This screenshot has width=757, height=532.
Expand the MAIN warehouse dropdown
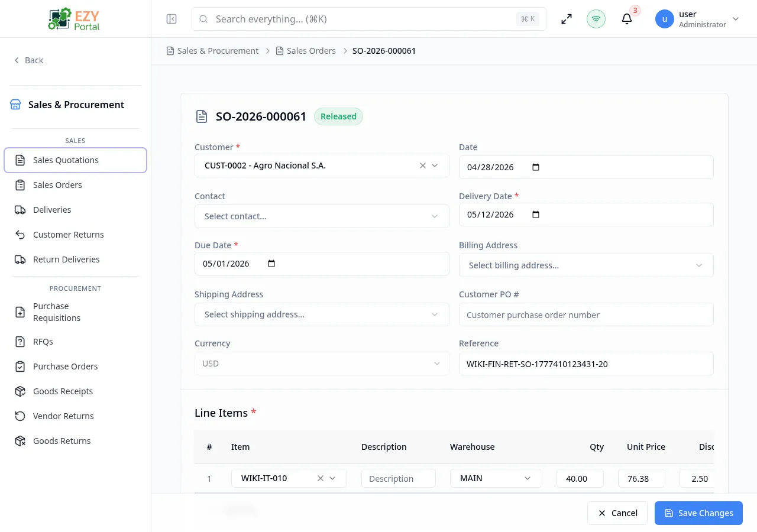click(x=496, y=478)
